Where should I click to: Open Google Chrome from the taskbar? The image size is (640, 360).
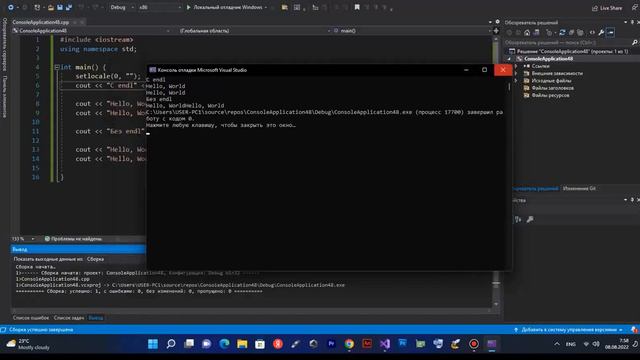(349, 344)
